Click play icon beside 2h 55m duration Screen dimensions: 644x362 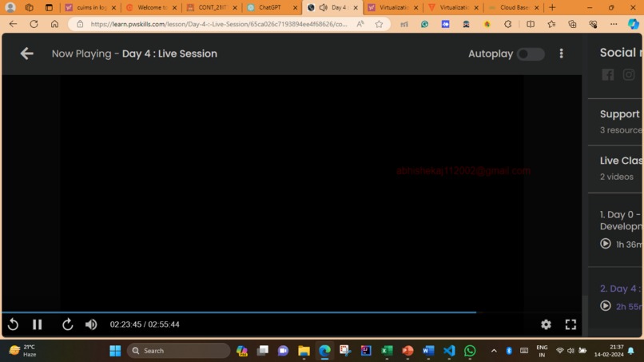pos(606,306)
